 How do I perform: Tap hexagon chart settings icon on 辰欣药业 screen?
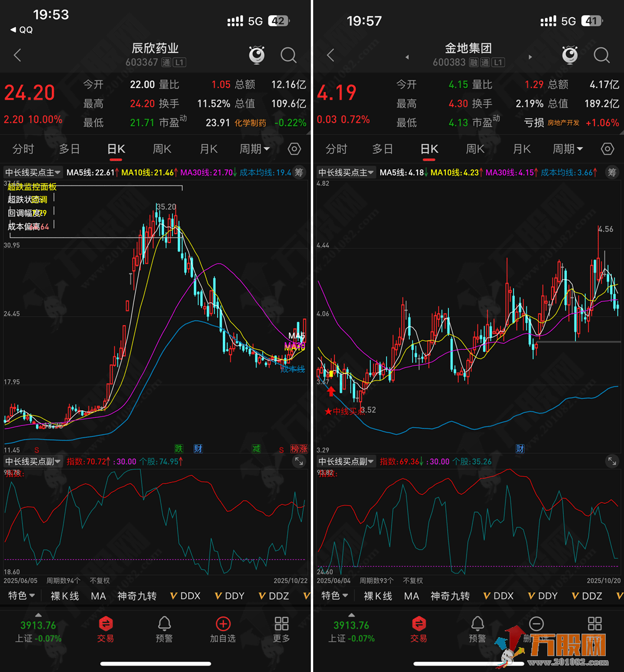click(x=294, y=149)
